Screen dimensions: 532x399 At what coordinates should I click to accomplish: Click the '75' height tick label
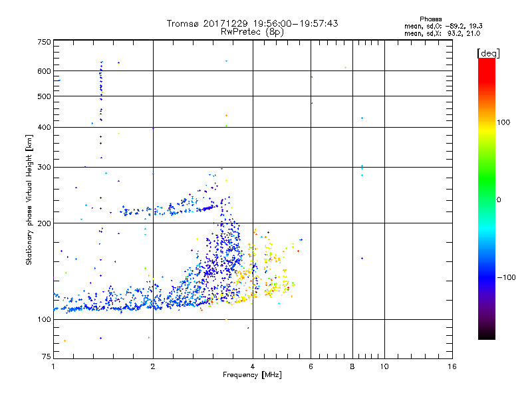coord(46,356)
